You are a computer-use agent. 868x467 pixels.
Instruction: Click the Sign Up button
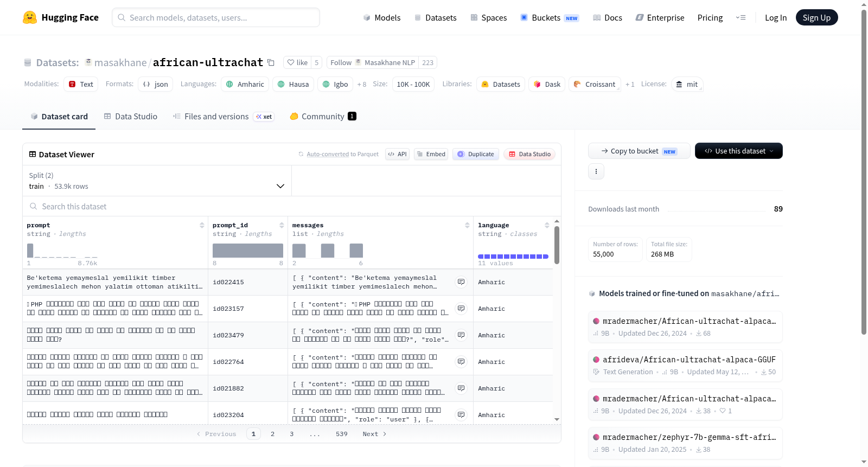(x=816, y=17)
